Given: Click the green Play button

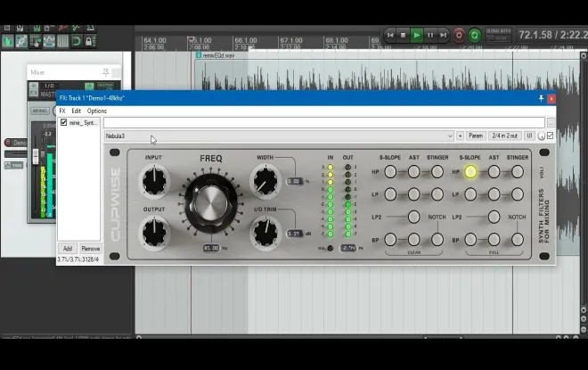Looking at the screenshot, I should pos(417,36).
